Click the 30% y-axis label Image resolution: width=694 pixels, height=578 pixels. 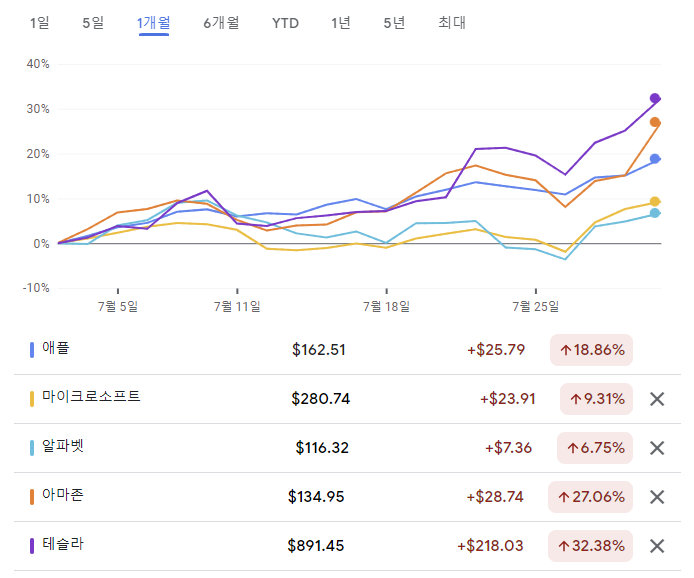tap(38, 109)
